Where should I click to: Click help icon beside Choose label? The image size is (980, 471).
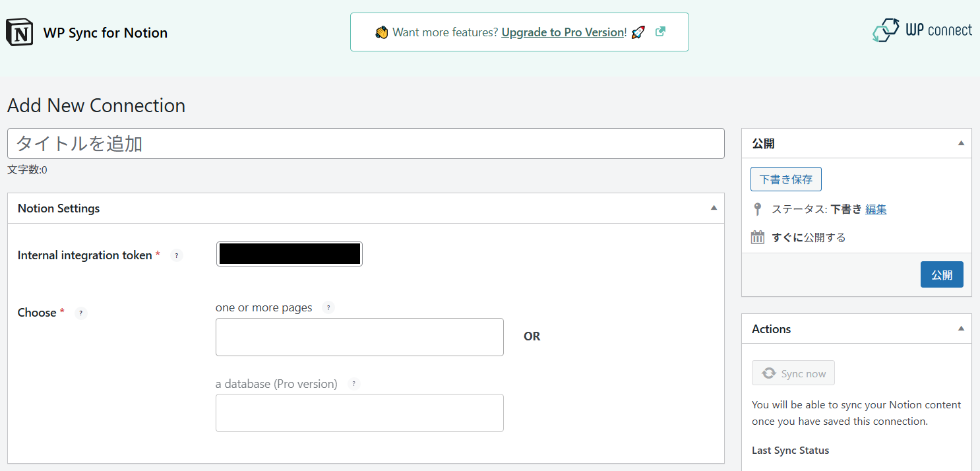81,313
